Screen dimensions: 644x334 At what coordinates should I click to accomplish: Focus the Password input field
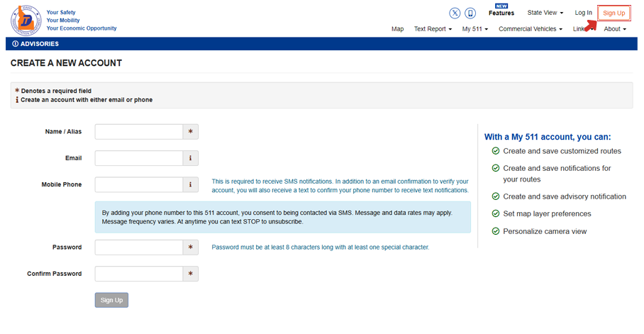pos(139,247)
